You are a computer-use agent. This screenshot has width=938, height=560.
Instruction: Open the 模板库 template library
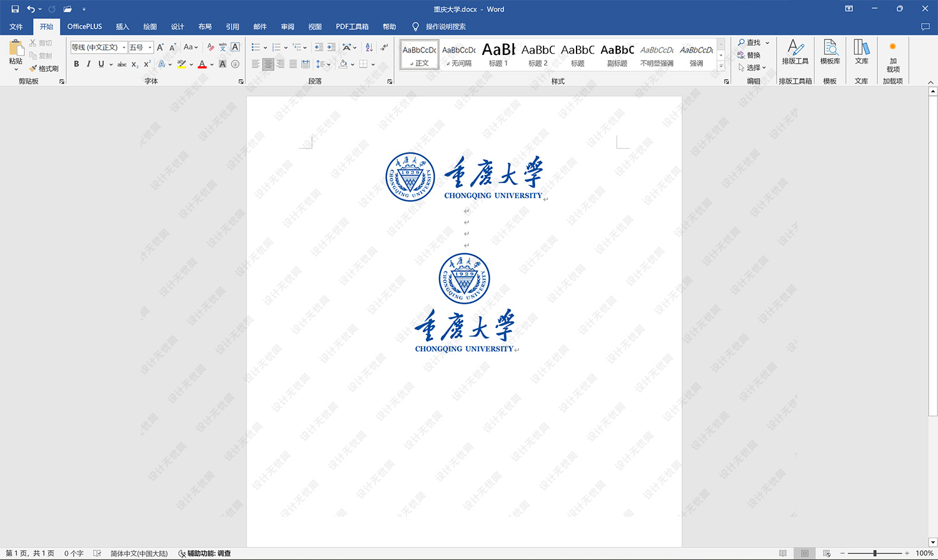830,52
